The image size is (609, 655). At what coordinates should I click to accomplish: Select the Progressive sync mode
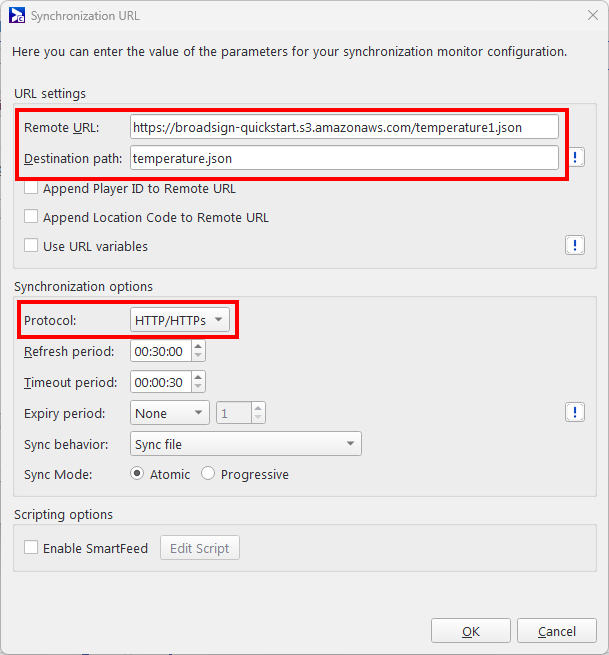tap(208, 474)
